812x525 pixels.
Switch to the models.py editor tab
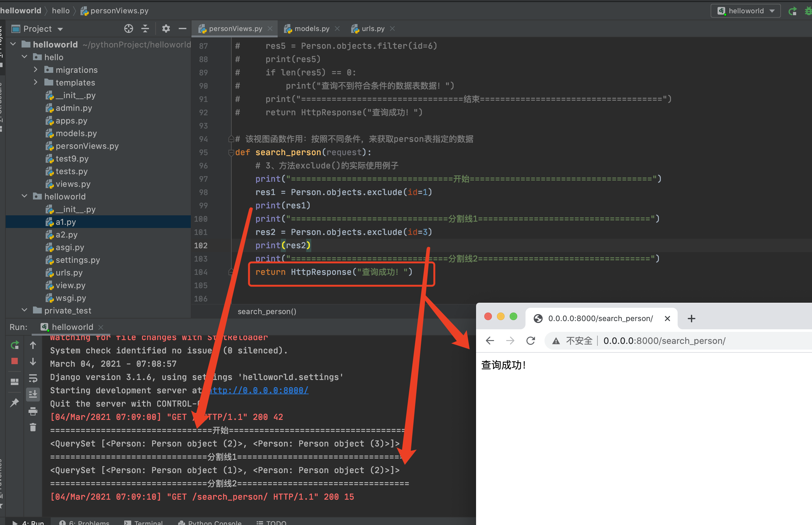coord(312,28)
